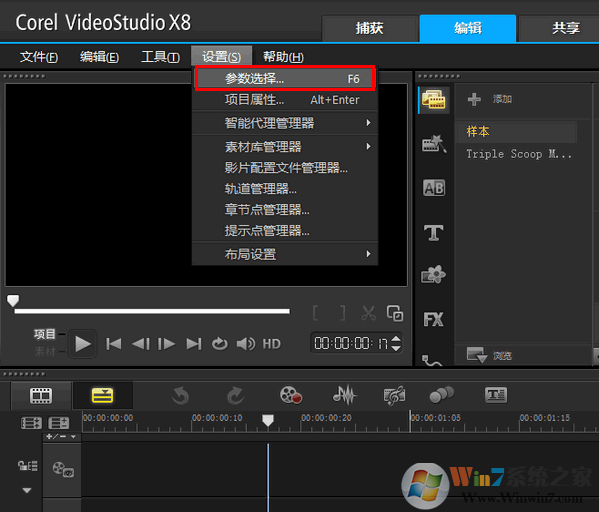This screenshot has width=599, height=512.
Task: Open the Track Motion spheres icon
Action: click(442, 395)
